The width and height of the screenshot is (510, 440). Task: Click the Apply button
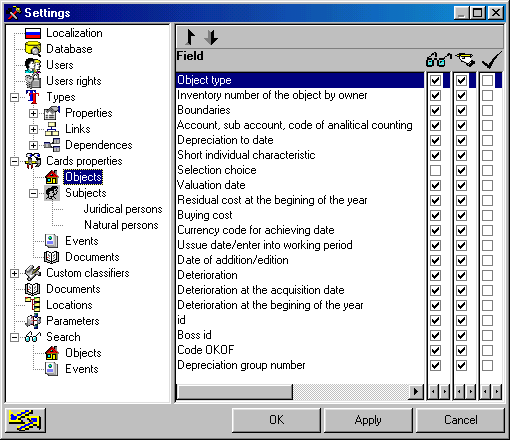pyautogui.click(x=368, y=420)
